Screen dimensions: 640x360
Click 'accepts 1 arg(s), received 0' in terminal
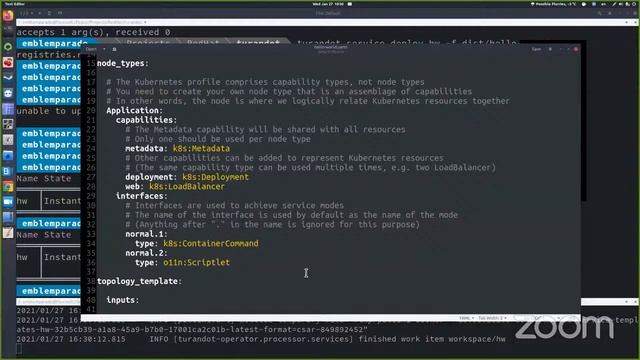click(93, 32)
